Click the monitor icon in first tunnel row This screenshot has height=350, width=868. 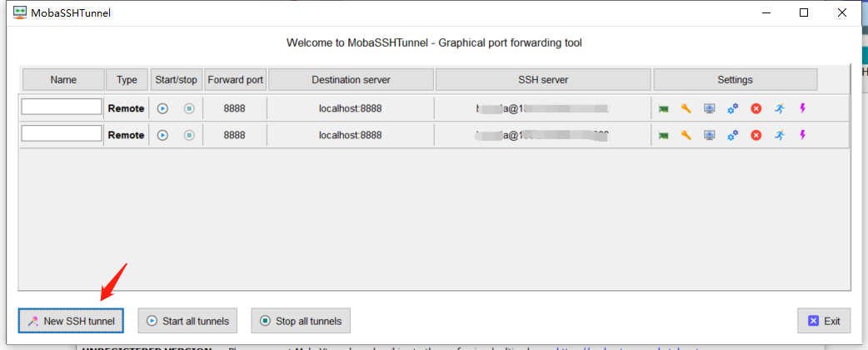click(x=710, y=108)
